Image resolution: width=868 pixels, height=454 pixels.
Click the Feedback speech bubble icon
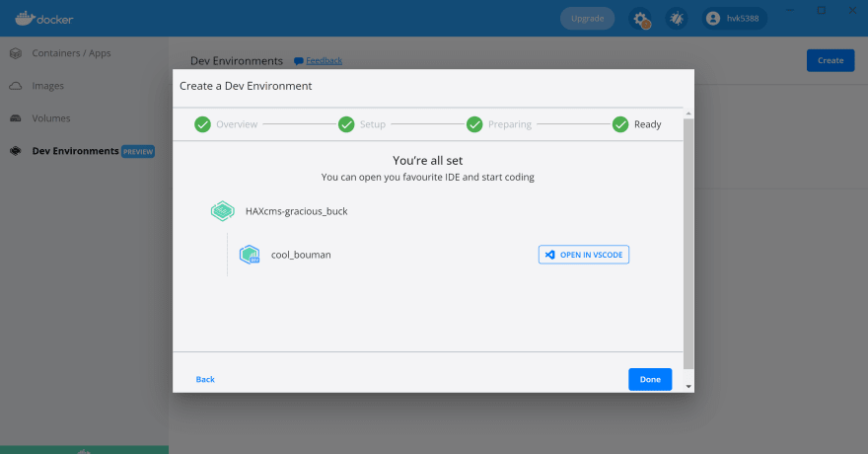click(298, 61)
